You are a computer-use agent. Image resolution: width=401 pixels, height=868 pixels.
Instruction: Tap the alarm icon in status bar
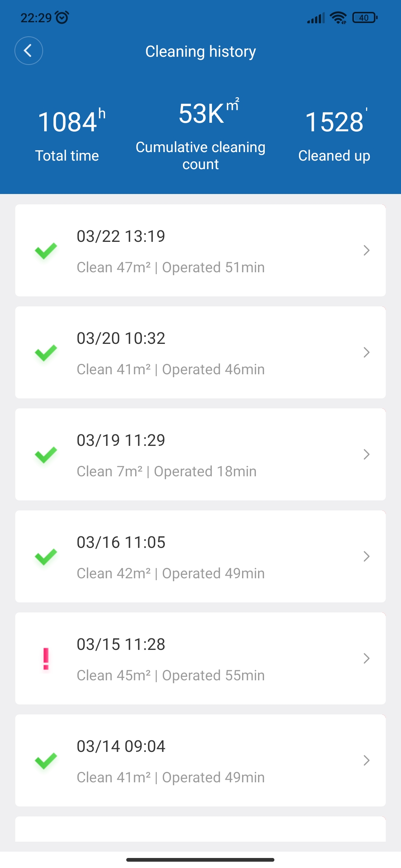pos(62,17)
